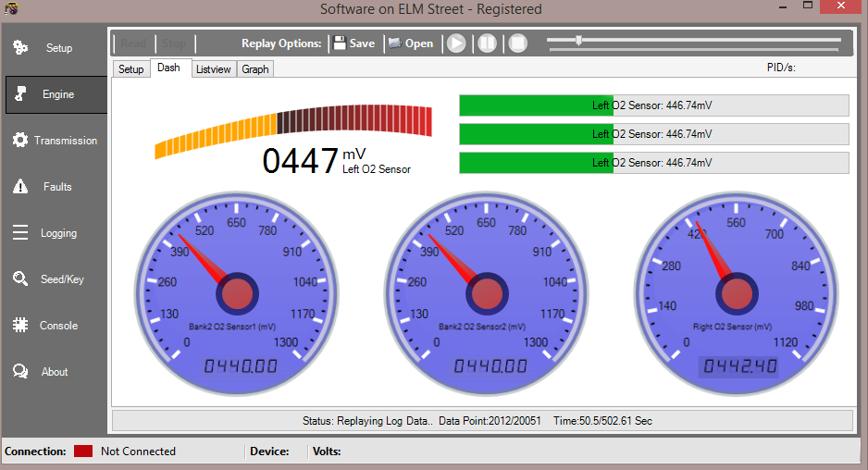
Task: Click the orange-red arc bar gauge
Action: [x=293, y=130]
